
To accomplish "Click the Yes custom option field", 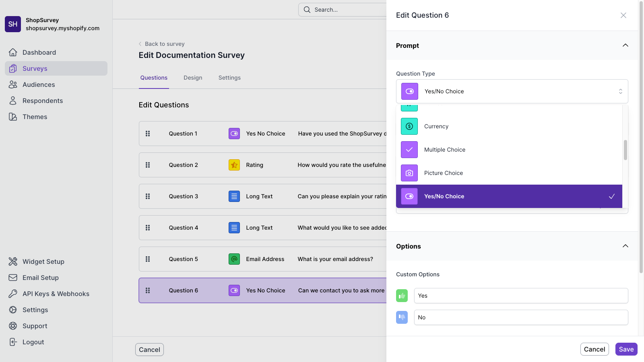I will pyautogui.click(x=521, y=296).
